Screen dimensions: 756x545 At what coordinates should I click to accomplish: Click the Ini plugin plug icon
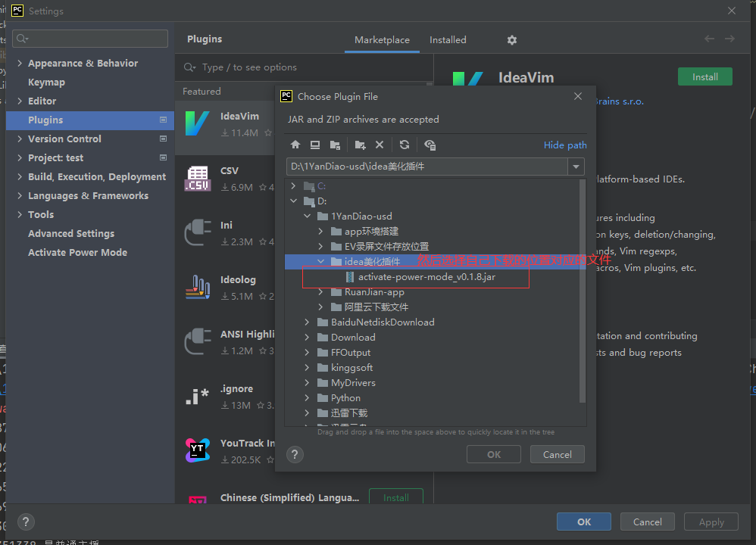click(x=198, y=232)
